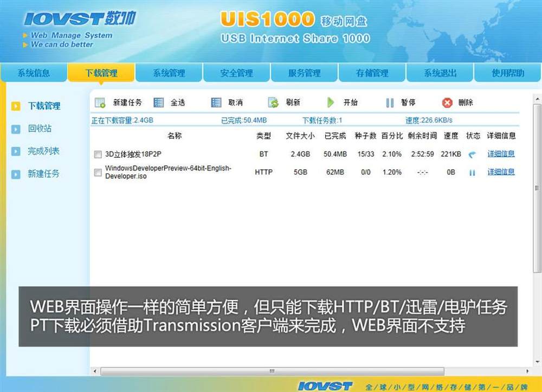Open 新建任务 in the left sidebar
The image size is (542, 392).
(x=43, y=173)
